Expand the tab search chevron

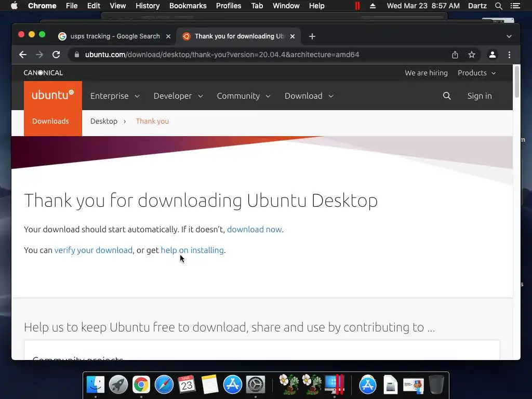[x=509, y=36]
